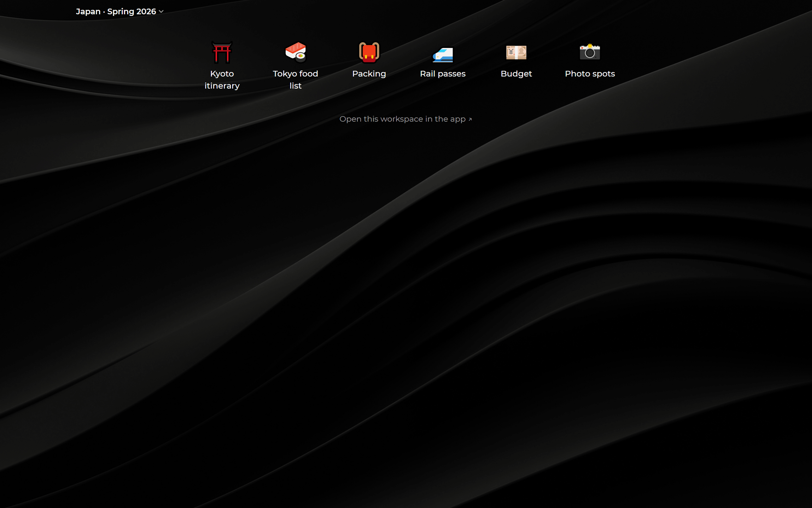The height and width of the screenshot is (508, 812).
Task: Select the 'Photo spots' label text
Action: pyautogui.click(x=590, y=74)
